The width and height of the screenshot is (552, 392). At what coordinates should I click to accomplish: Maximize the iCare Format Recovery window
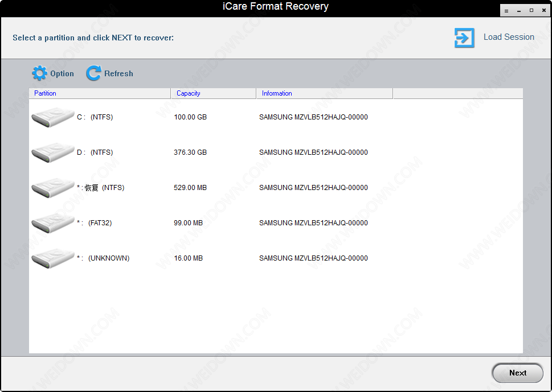click(531, 11)
